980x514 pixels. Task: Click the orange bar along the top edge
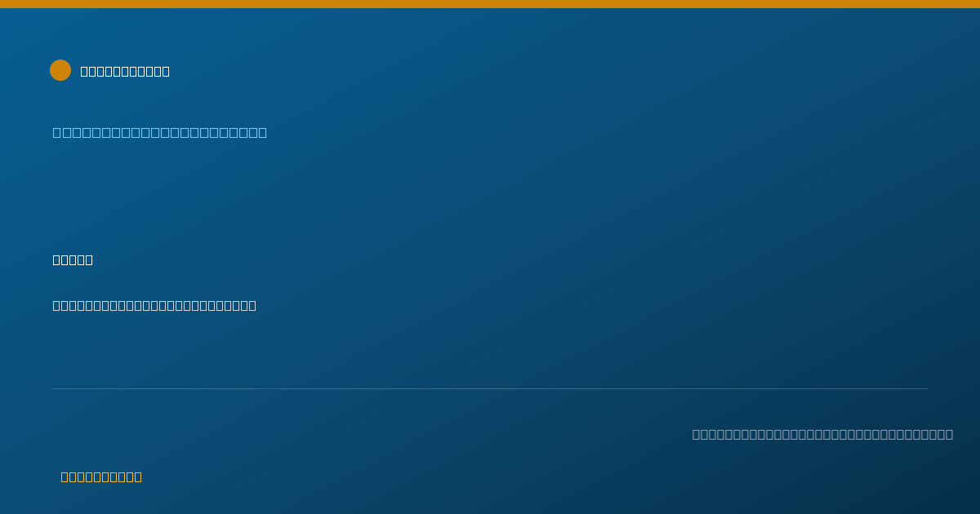(x=490, y=4)
